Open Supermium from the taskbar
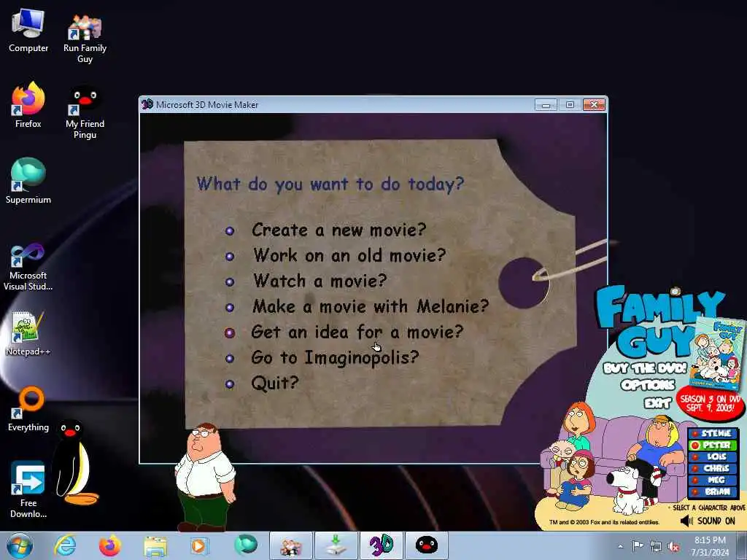 245,545
